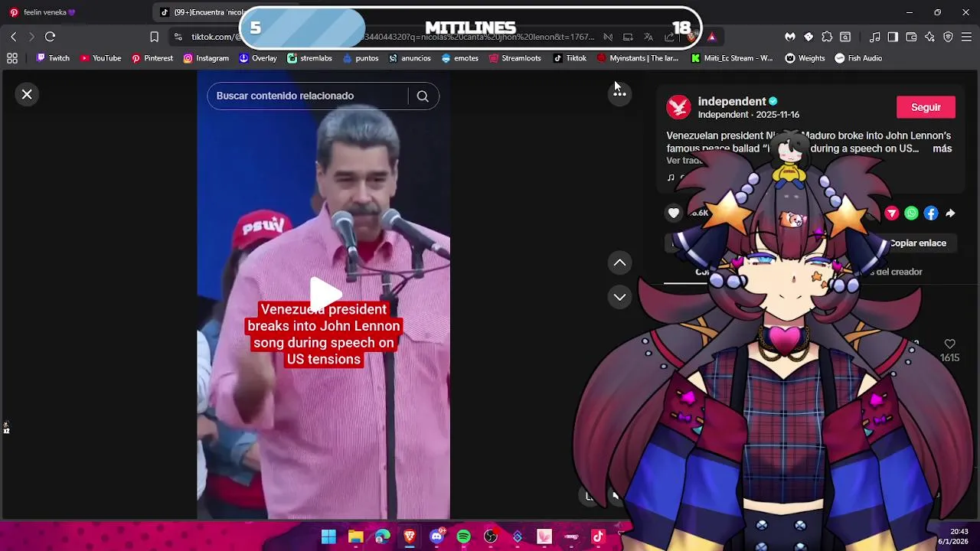Copy the link with 'Copiar enlace'
Screen dimensions: 980x551
pos(918,243)
